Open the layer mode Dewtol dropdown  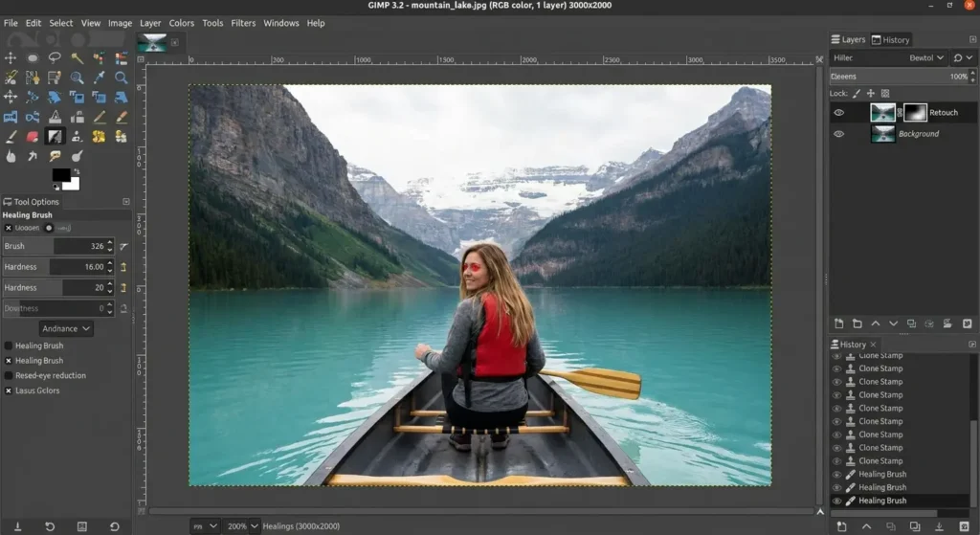coord(925,57)
